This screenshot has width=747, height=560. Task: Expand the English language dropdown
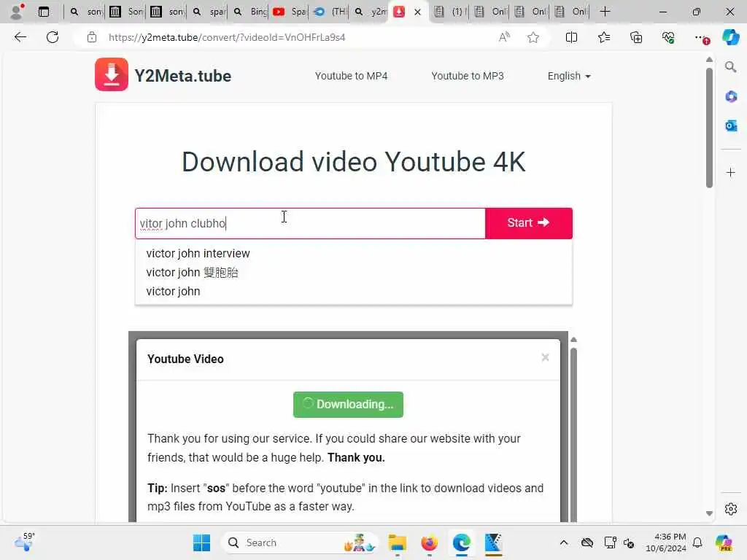pos(569,76)
